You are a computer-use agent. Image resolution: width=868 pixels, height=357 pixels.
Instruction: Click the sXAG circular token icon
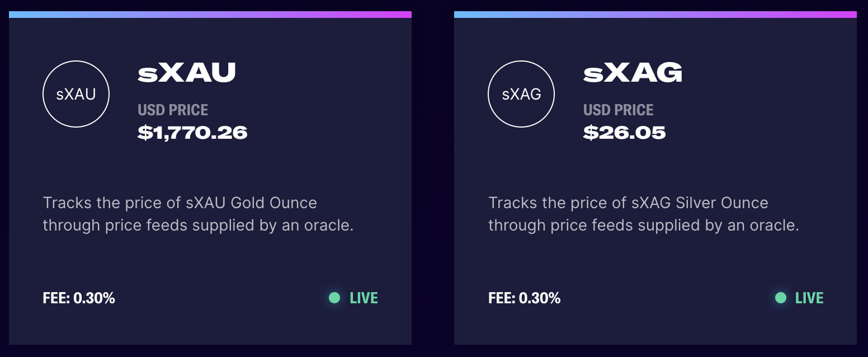coord(521,94)
